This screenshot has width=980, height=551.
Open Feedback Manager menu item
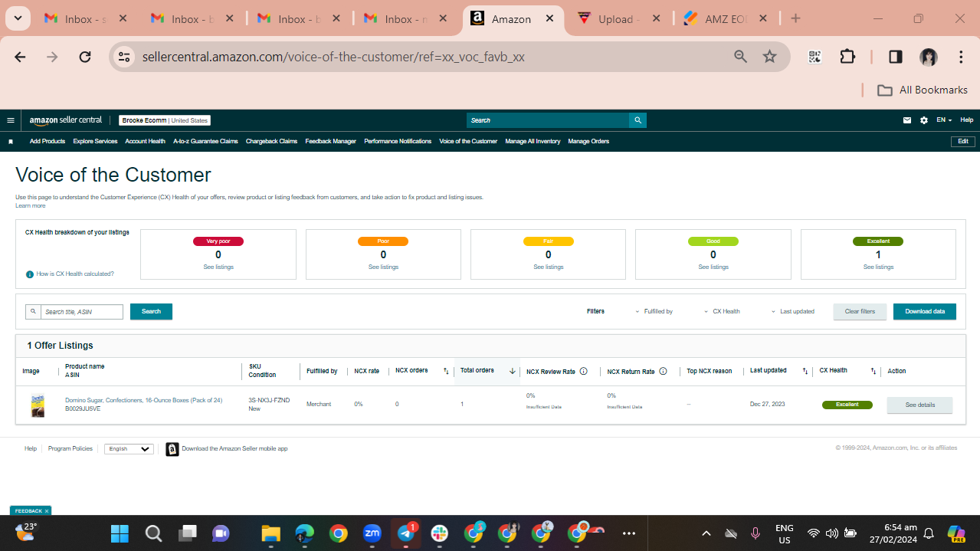click(x=330, y=142)
